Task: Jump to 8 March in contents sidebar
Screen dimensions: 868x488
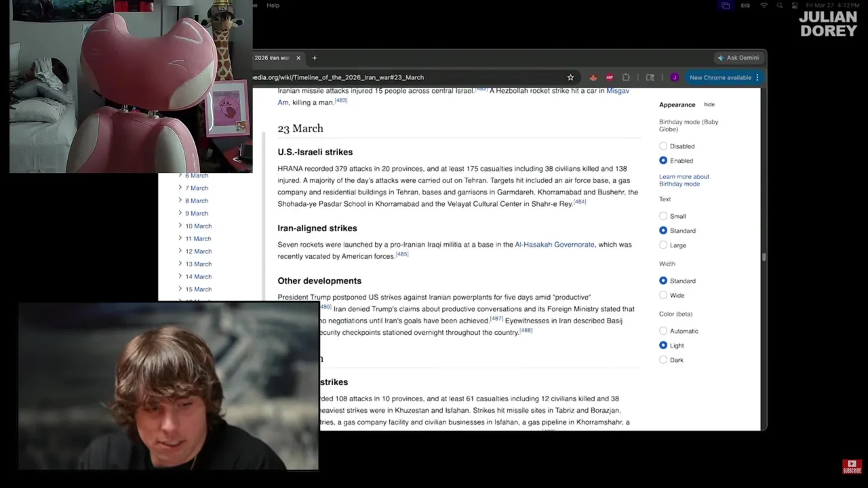Action: click(197, 201)
